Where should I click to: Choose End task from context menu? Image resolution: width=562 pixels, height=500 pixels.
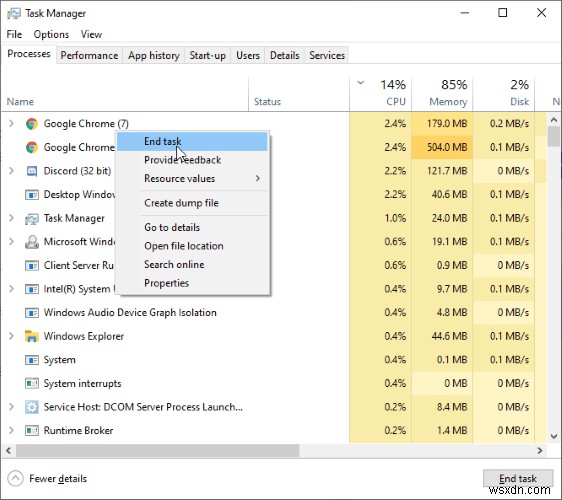(192, 141)
